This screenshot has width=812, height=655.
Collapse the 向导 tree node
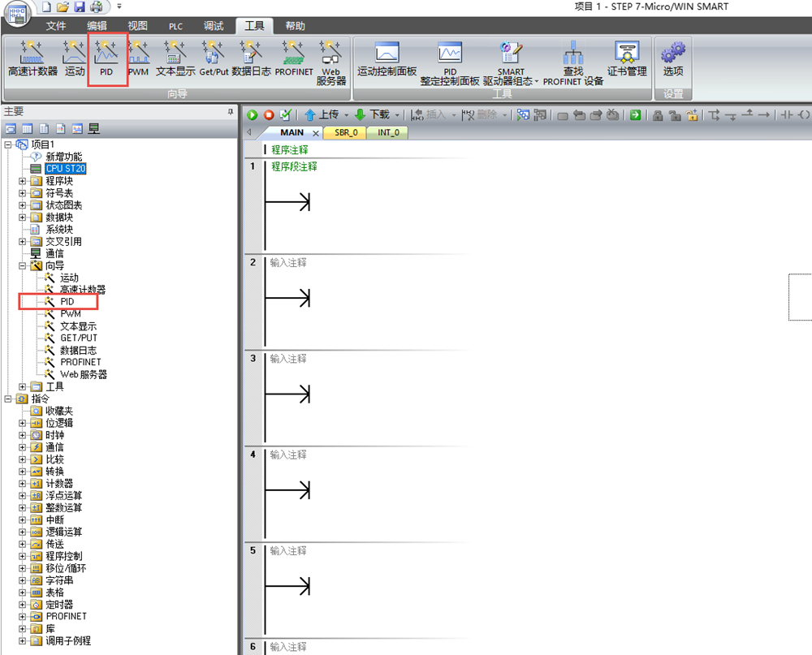tap(23, 265)
